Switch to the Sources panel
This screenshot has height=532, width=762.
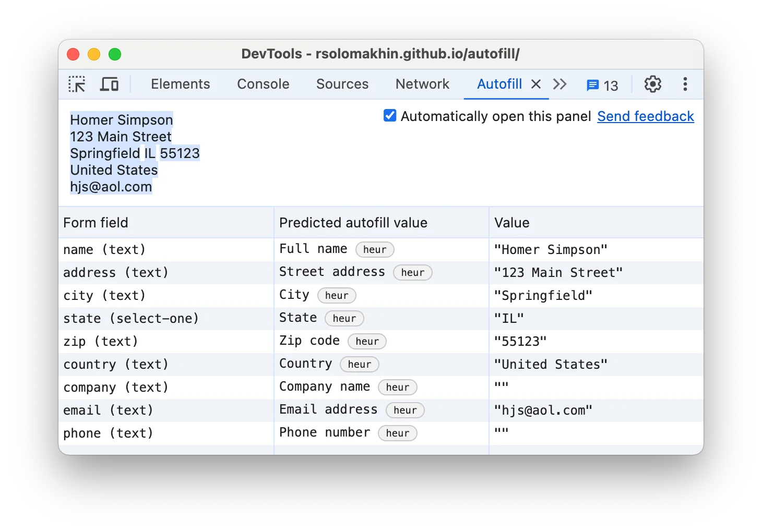click(x=342, y=84)
